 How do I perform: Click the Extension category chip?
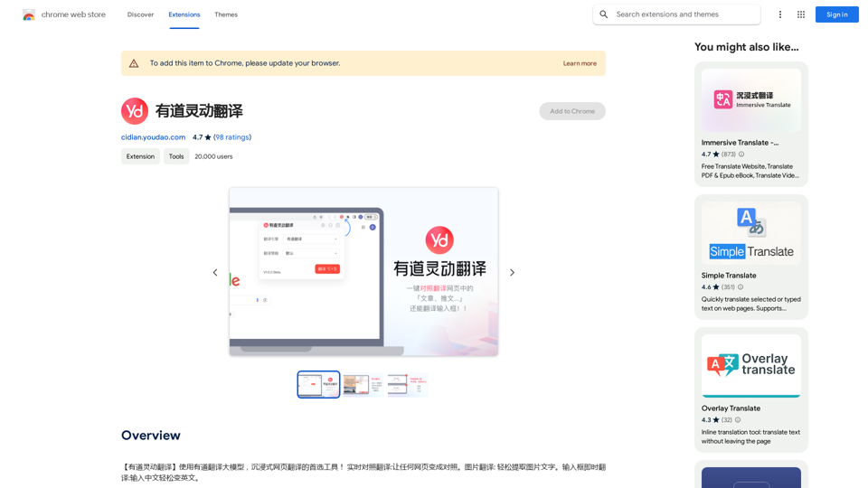click(141, 156)
